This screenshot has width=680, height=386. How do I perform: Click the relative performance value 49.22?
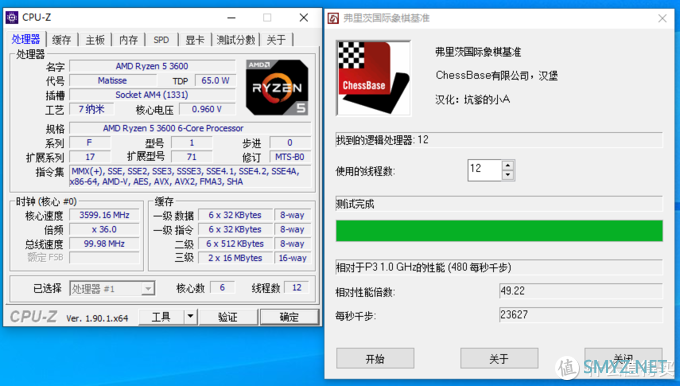581,291
